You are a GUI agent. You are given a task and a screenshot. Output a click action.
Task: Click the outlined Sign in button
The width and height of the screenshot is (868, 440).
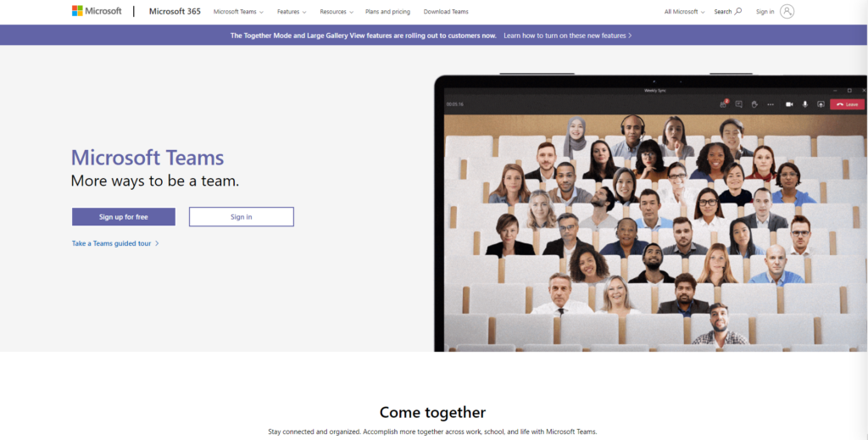242,217
